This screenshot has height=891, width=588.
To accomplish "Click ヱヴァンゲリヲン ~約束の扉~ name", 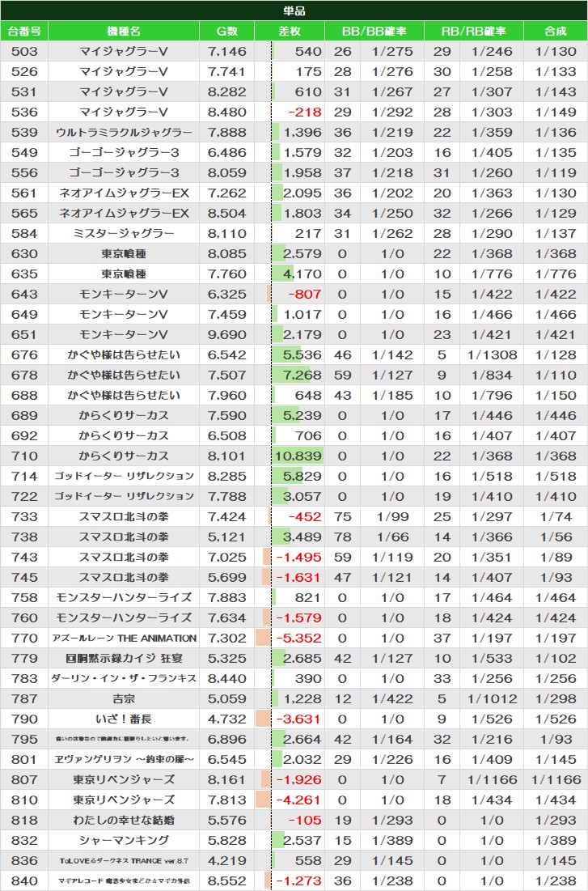I will pyautogui.click(x=124, y=760).
